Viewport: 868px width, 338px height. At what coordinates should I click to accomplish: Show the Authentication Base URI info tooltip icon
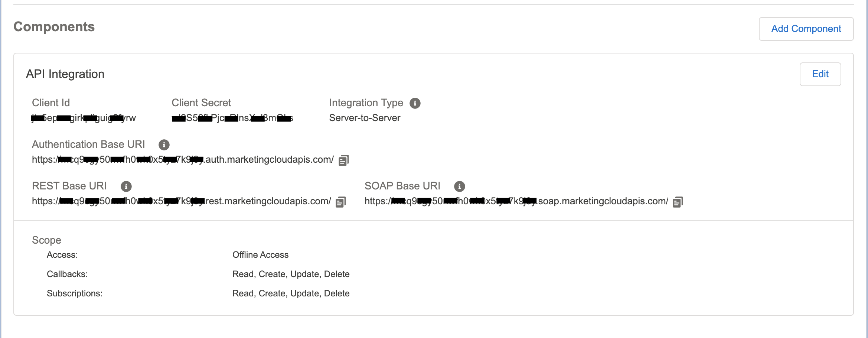[164, 145]
